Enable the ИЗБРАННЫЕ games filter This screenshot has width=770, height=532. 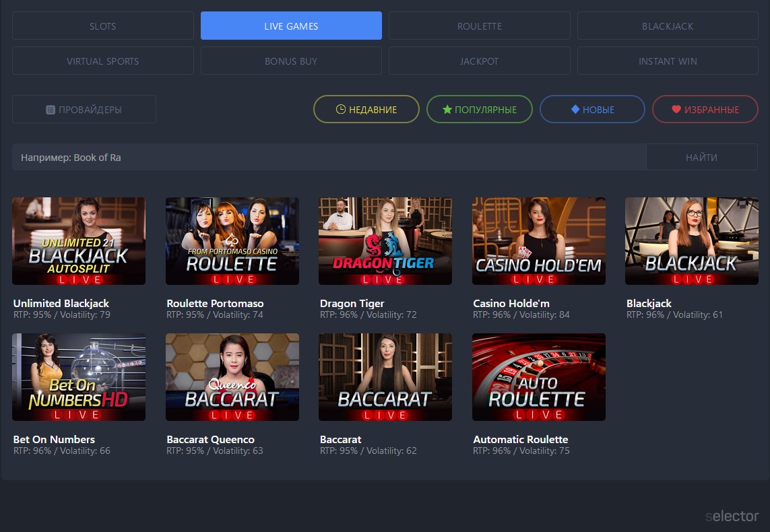pyautogui.click(x=705, y=109)
